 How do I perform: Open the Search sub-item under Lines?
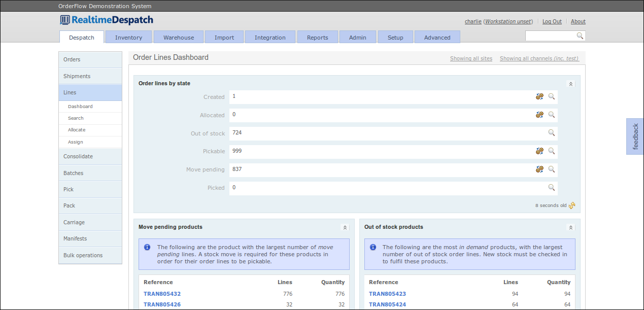click(x=90, y=118)
